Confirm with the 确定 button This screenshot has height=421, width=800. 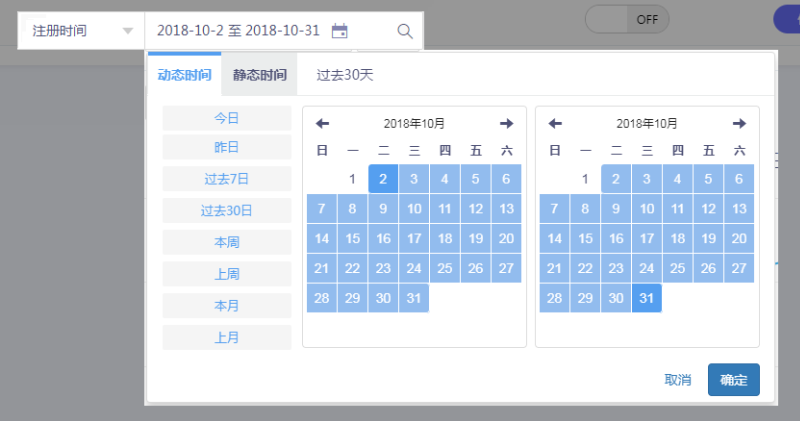734,380
